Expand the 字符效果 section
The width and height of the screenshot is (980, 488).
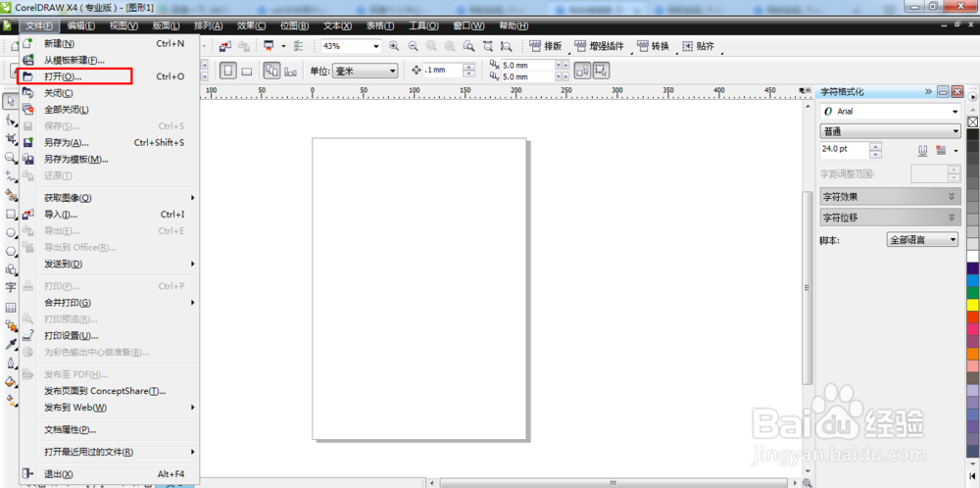point(890,196)
